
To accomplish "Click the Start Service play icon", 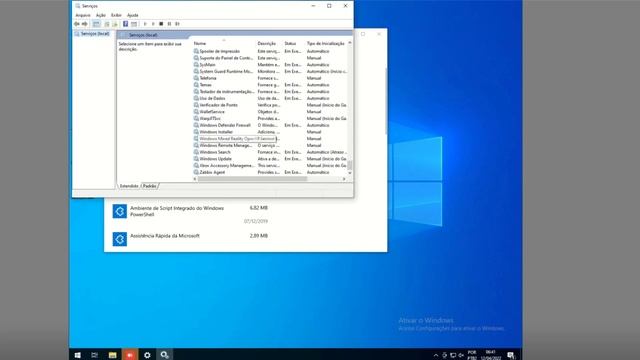I will click(145, 24).
